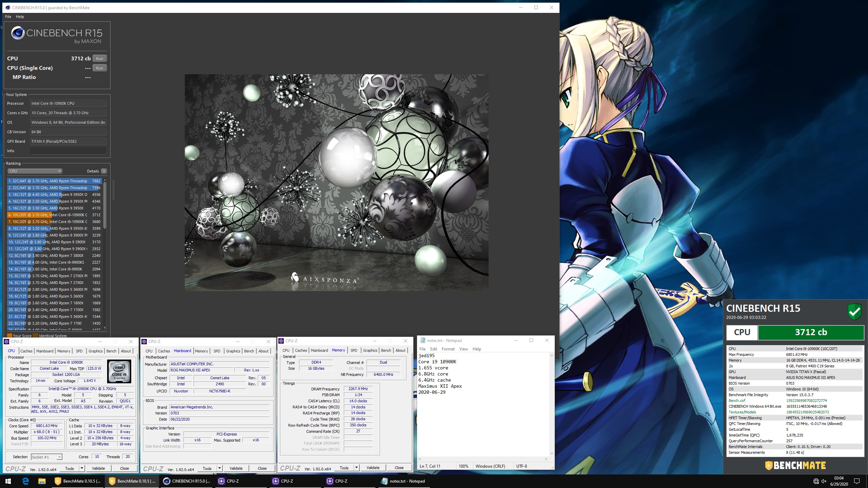Open the Ranking CPU dropdown

tap(35, 171)
